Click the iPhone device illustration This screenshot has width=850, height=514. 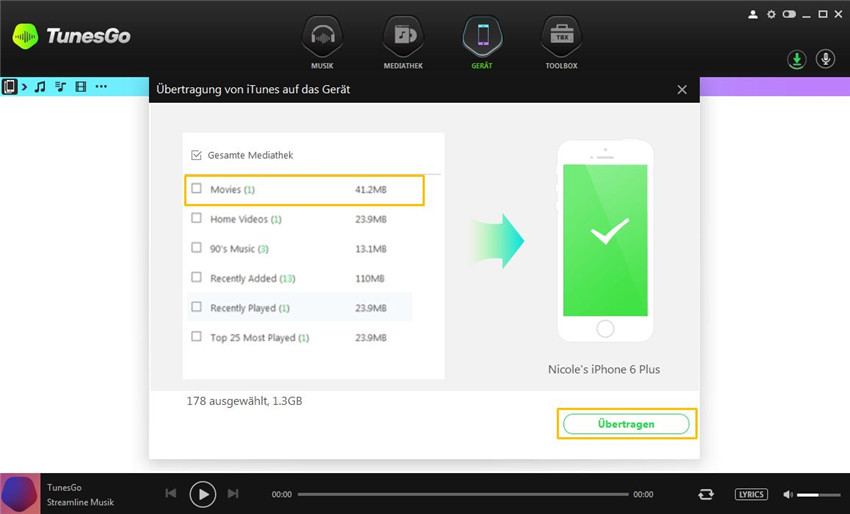tap(605, 241)
